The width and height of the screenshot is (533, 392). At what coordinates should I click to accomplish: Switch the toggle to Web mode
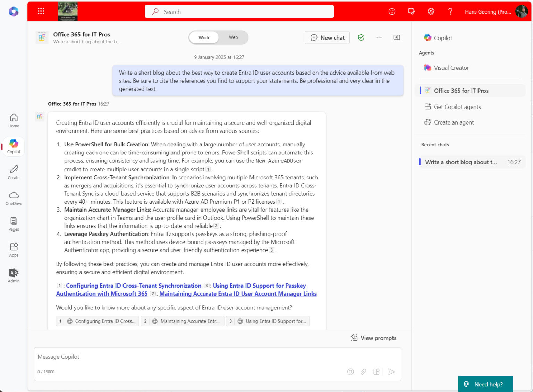tap(233, 37)
